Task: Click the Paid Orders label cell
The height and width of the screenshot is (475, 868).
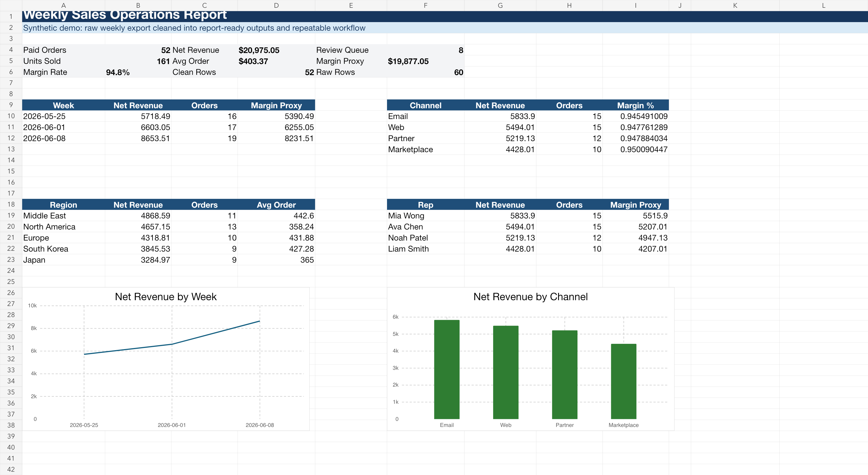Action: (x=63, y=50)
